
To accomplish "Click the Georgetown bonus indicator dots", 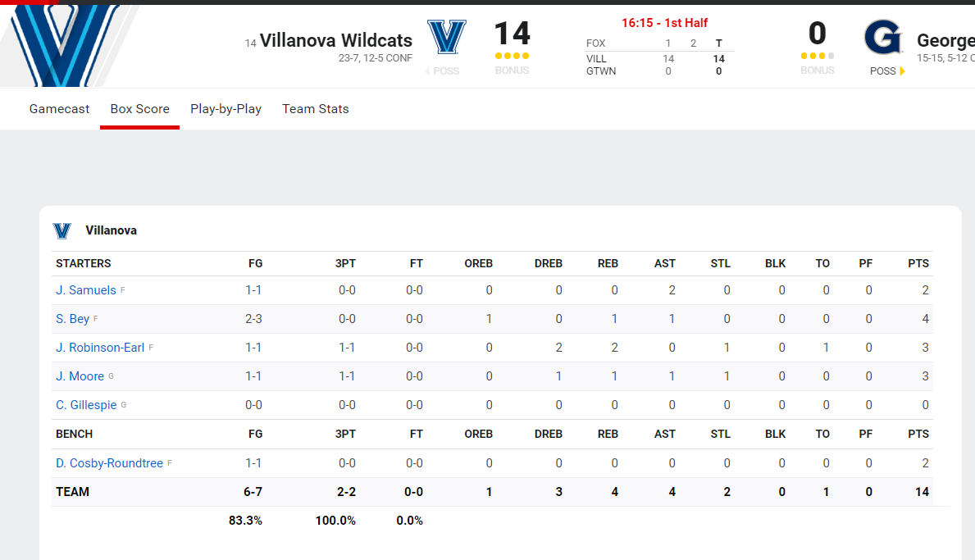I will tap(817, 56).
